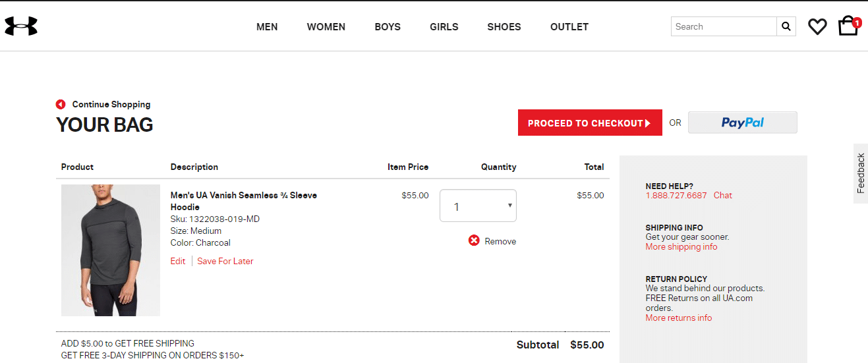
Task: Click the Edit item link
Action: [178, 261]
